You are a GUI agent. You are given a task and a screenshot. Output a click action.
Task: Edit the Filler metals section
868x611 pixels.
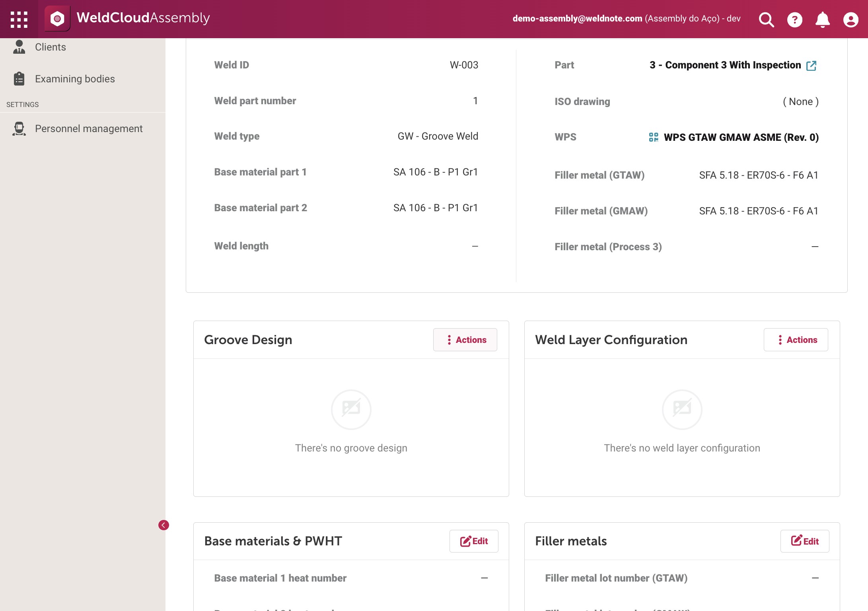tap(805, 541)
